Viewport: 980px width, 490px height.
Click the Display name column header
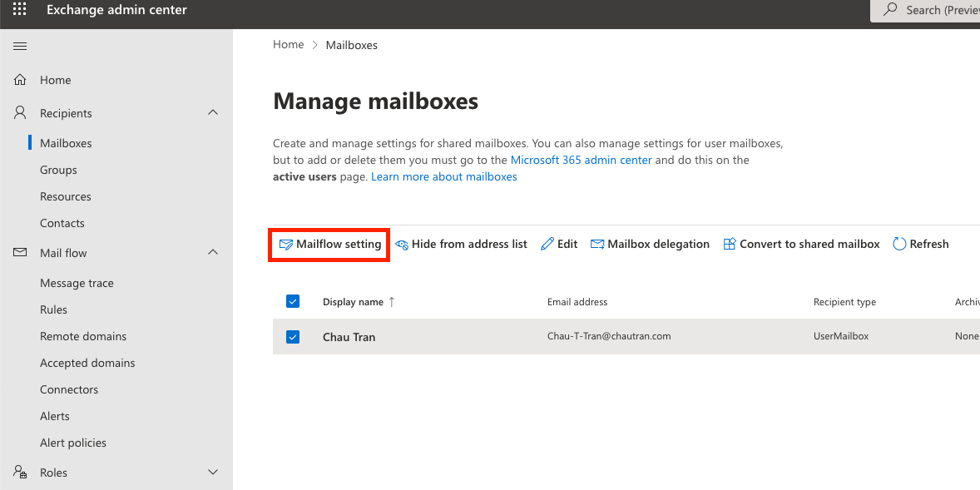pyautogui.click(x=353, y=302)
